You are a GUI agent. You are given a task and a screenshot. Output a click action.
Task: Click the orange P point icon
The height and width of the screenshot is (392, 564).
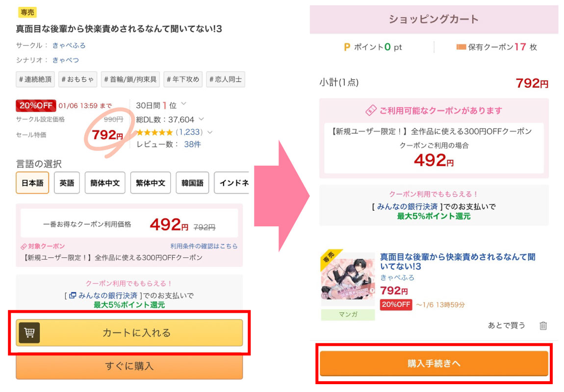[347, 47]
